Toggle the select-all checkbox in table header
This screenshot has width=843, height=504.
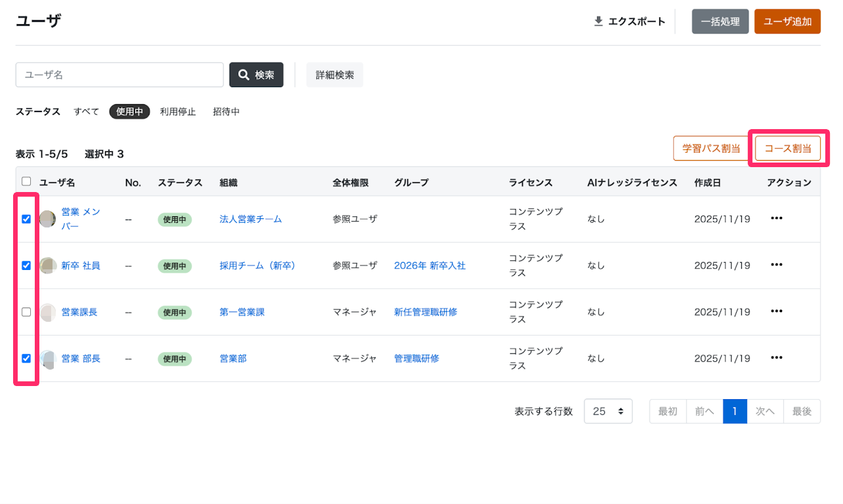[26, 182]
